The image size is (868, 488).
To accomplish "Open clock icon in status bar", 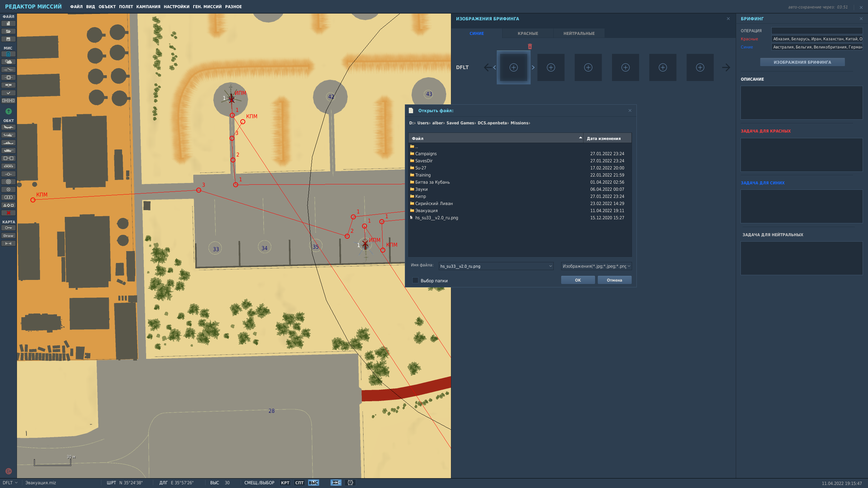I will tap(350, 483).
